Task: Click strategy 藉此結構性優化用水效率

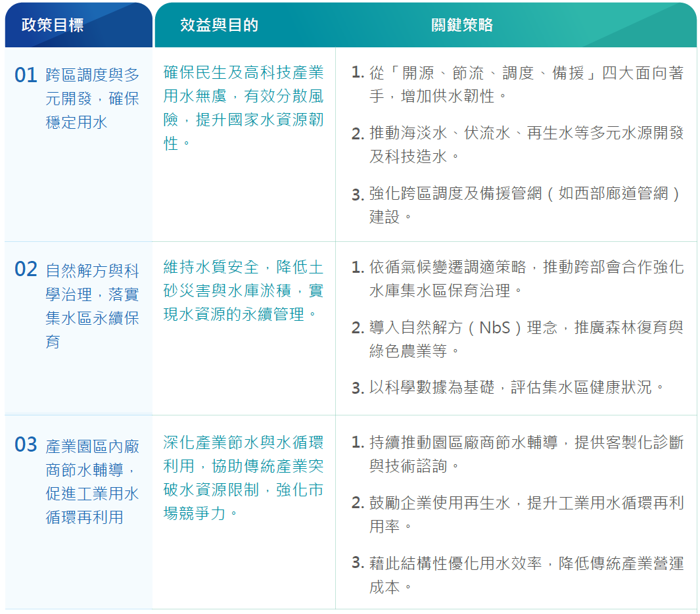Action: point(526,575)
